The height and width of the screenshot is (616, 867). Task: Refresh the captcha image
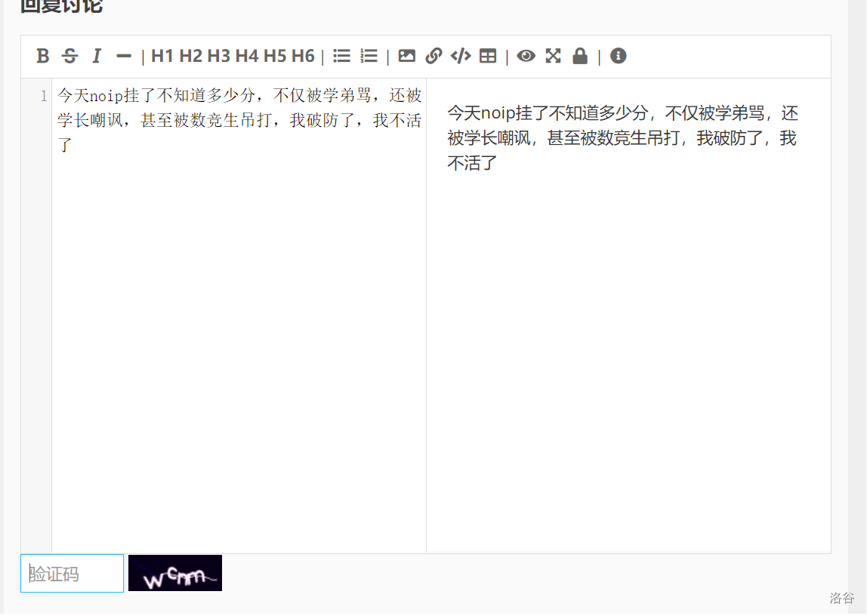175,573
